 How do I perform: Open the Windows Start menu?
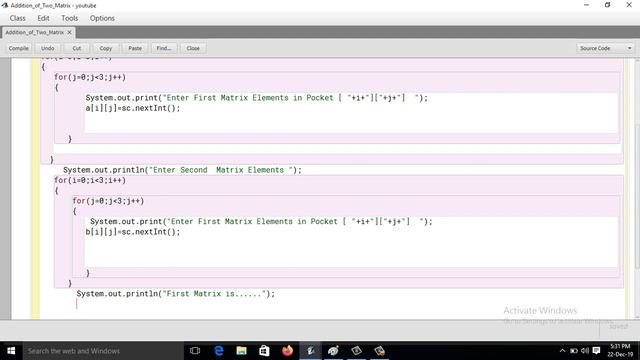[11, 351]
